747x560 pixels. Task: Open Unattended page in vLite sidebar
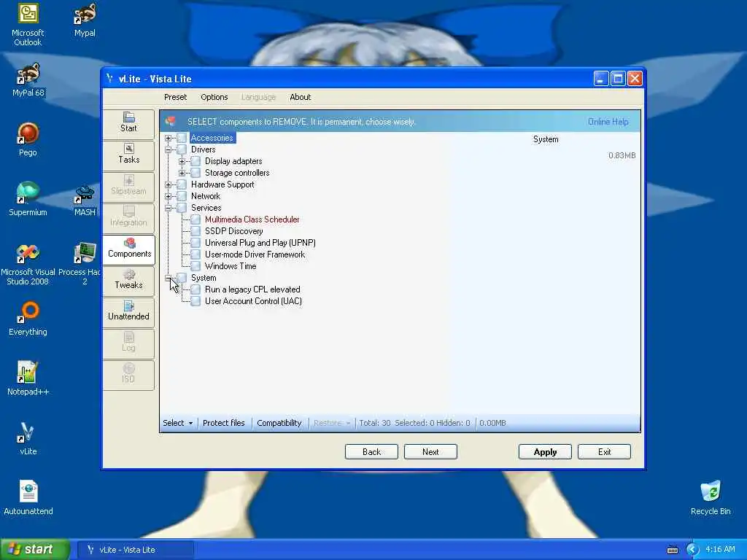coord(128,311)
